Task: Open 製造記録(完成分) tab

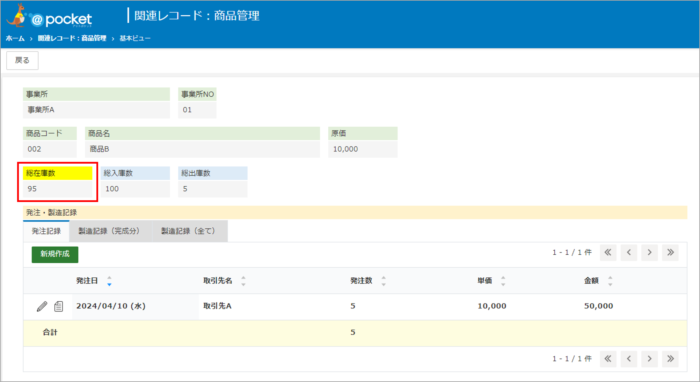Action: click(110, 231)
